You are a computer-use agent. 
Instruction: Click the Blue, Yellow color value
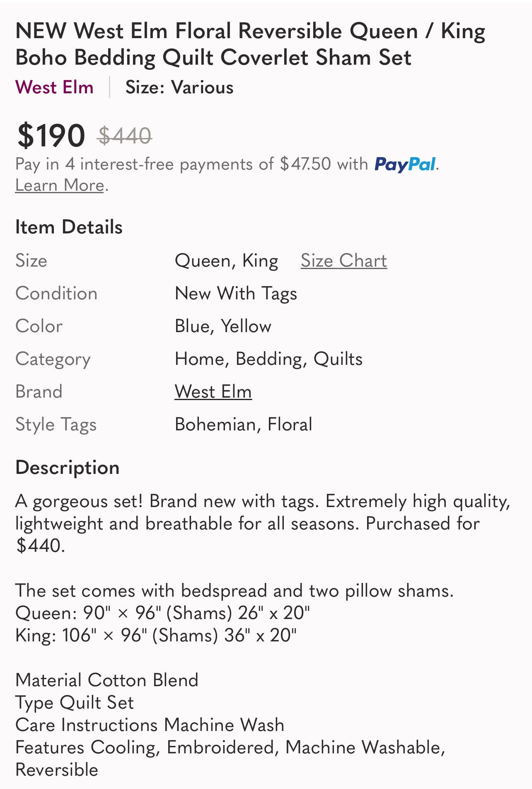pyautogui.click(x=223, y=326)
